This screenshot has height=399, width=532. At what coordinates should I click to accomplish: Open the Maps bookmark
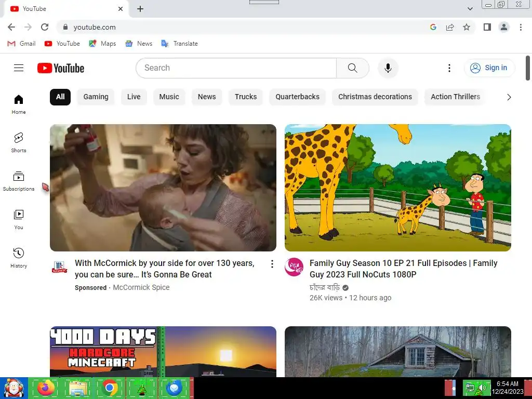tap(102, 44)
